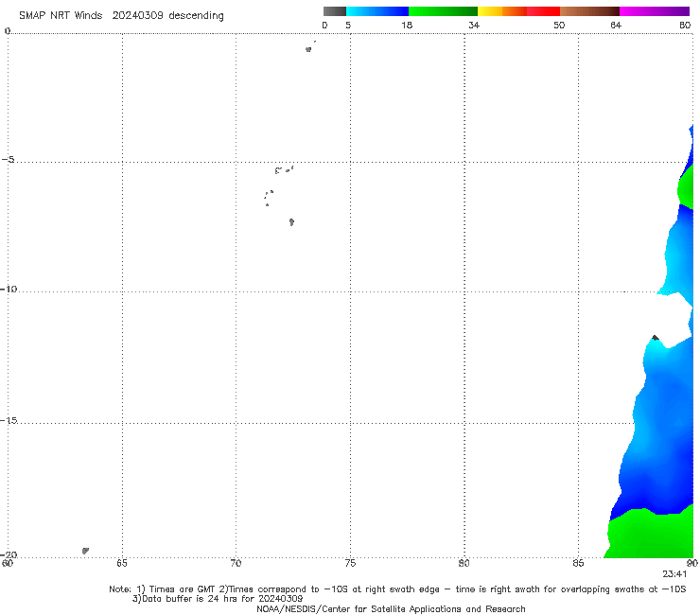Image resolution: width=700 pixels, height=615 pixels.
Task: Click the color bar scale label 80
Action: (685, 25)
